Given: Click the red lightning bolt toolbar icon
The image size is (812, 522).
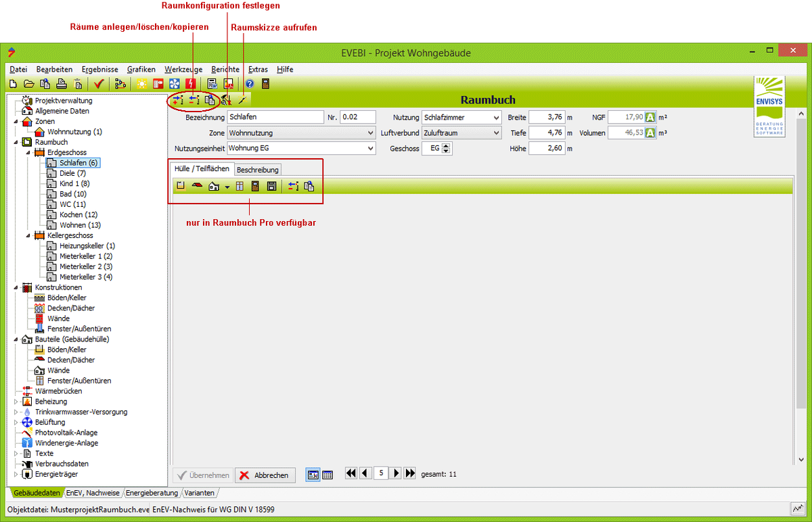Looking at the screenshot, I should 191,84.
